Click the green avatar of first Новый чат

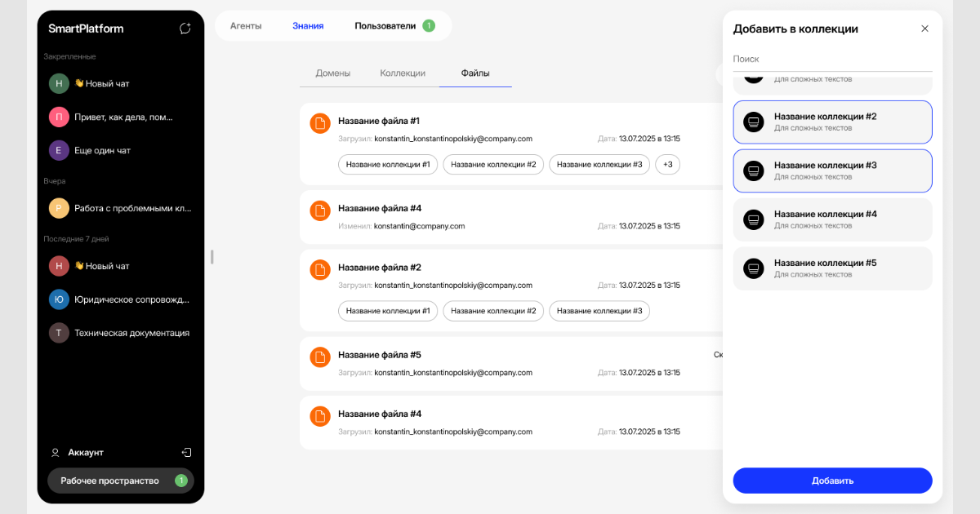pyautogui.click(x=59, y=83)
